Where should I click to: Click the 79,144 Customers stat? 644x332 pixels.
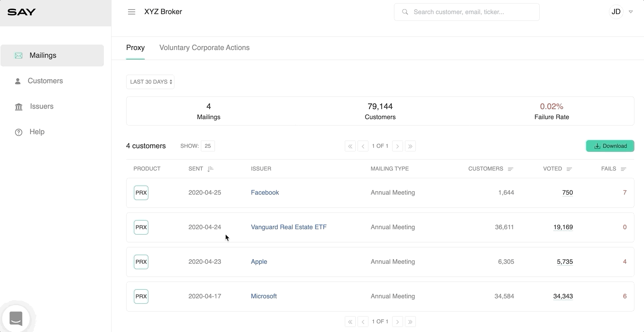tap(380, 111)
